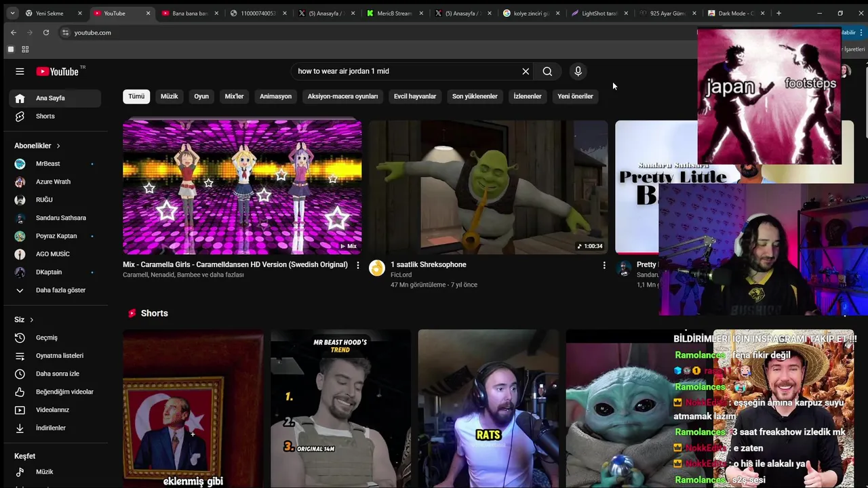Expand the Abonelikler section chevron

pyautogui.click(x=58, y=146)
